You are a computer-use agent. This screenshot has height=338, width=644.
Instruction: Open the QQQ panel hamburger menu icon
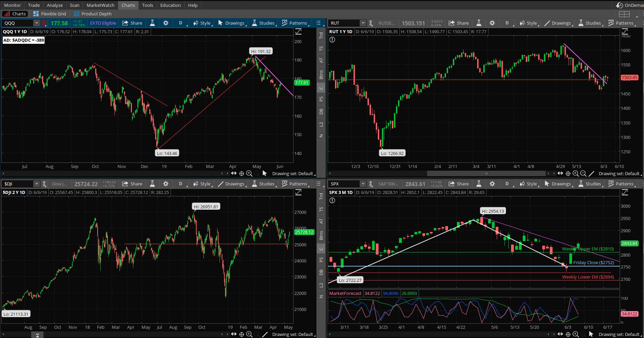coord(319,23)
